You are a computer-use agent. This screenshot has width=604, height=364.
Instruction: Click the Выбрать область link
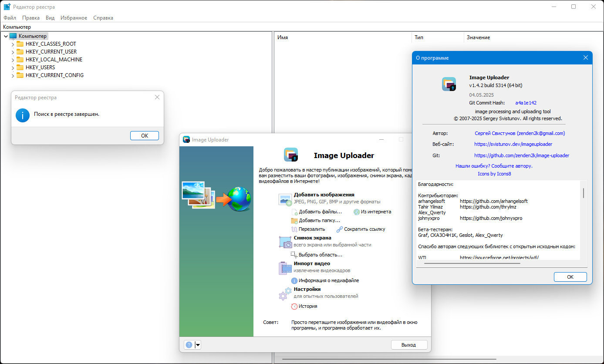(x=321, y=255)
